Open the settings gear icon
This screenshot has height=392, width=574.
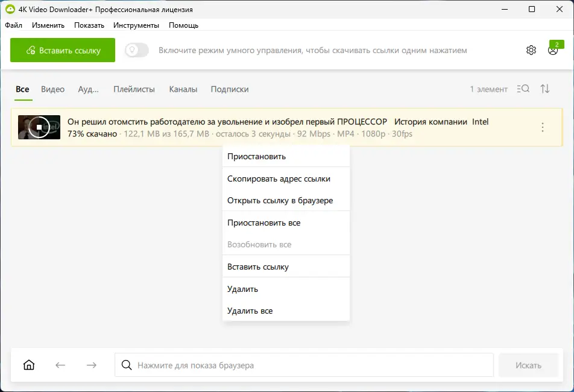pyautogui.click(x=531, y=50)
